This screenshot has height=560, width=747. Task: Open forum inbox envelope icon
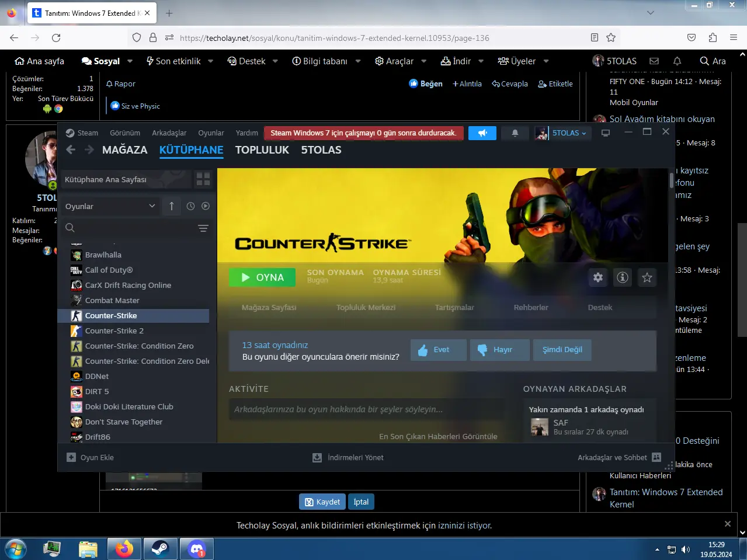click(x=654, y=61)
